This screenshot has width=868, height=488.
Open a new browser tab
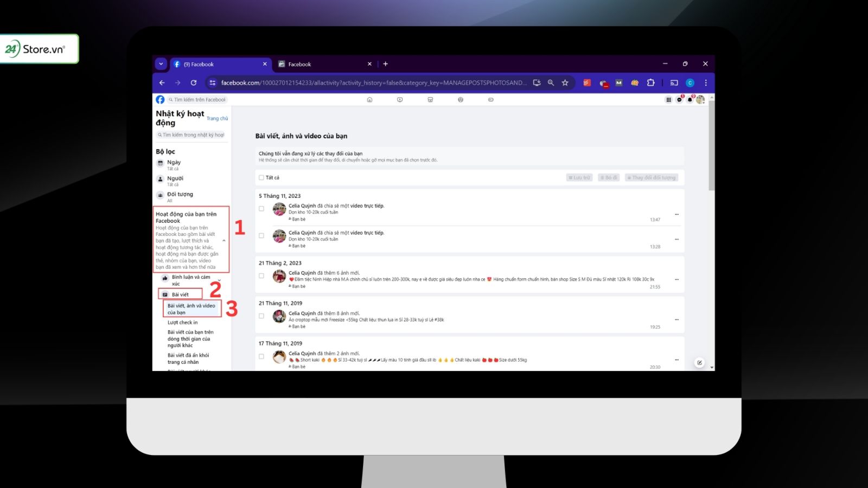(x=386, y=64)
